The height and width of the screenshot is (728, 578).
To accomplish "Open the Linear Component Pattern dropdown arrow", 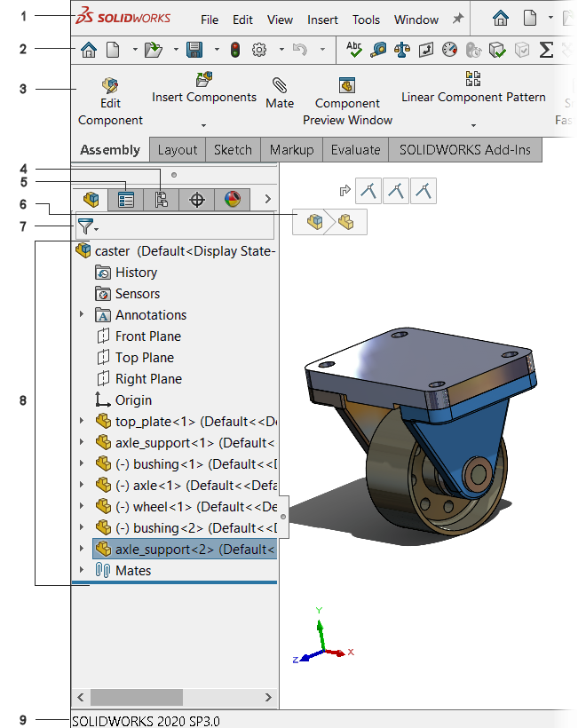I will click(x=472, y=125).
